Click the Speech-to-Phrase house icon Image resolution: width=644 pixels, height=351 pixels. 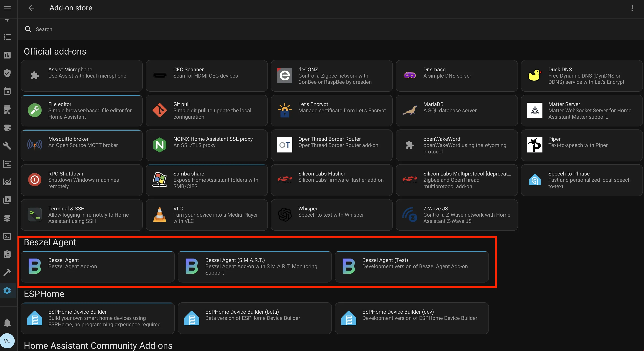pyautogui.click(x=535, y=180)
